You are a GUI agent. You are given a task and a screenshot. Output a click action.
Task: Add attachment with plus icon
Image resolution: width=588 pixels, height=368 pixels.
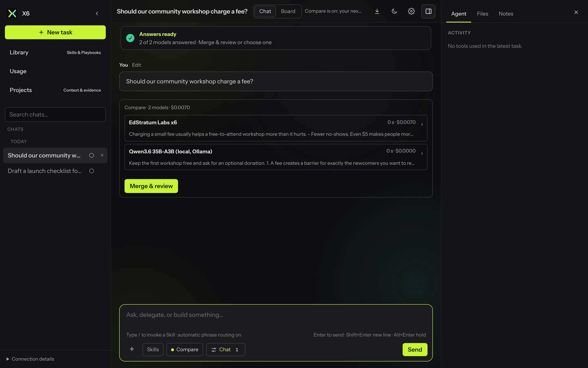pos(132,349)
